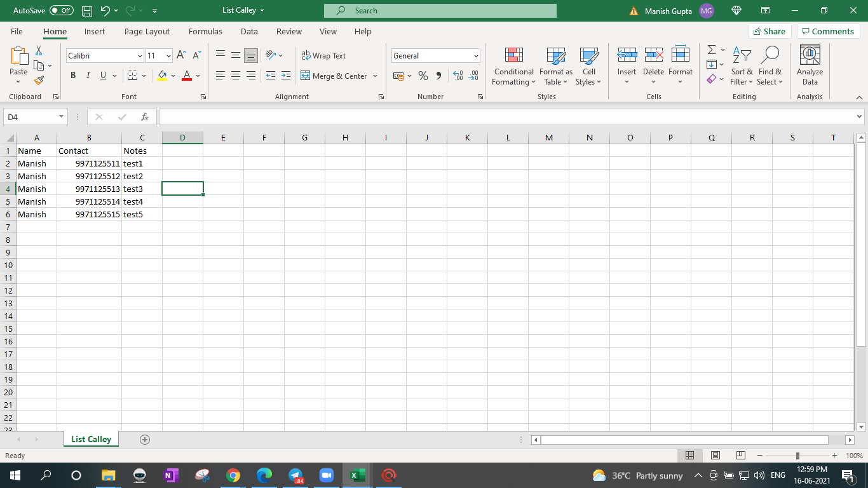Click Decrease Decimal icon
The height and width of the screenshot is (488, 868).
(473, 76)
